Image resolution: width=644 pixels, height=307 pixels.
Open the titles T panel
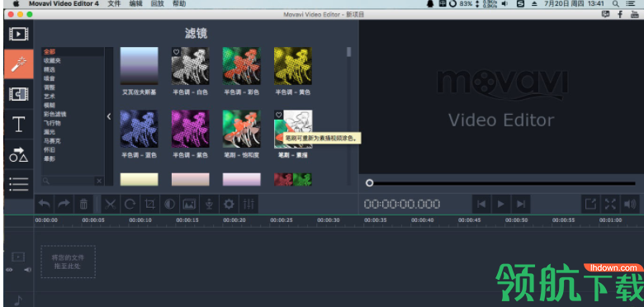point(18,125)
